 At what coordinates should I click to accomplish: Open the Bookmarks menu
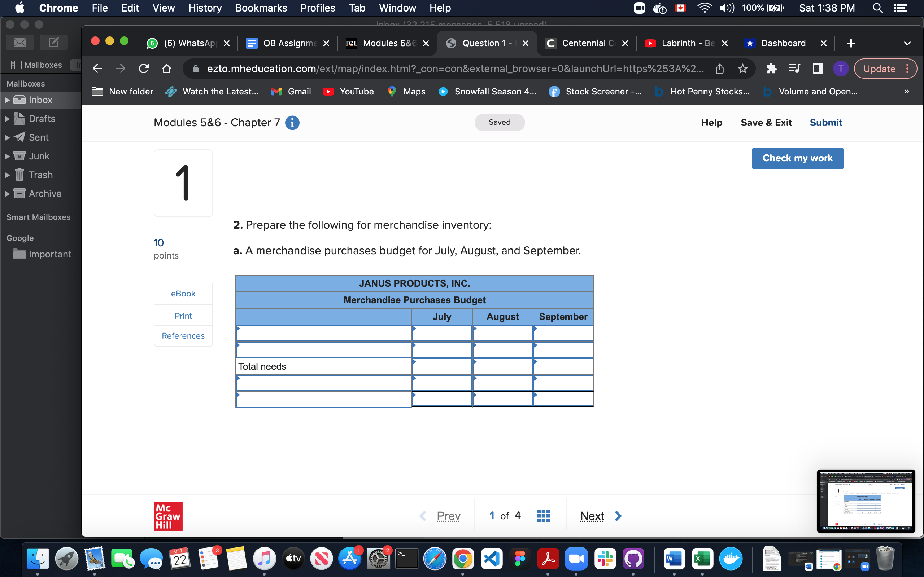point(261,8)
